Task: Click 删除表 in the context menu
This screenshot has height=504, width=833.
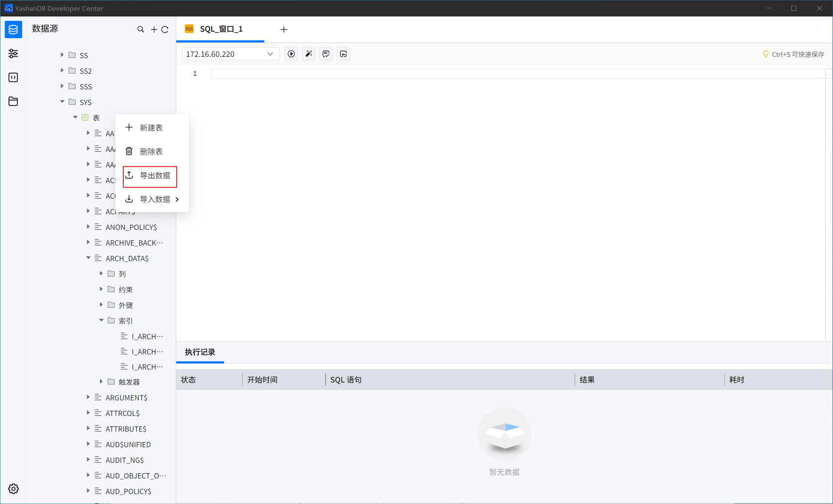Action: 151,151
